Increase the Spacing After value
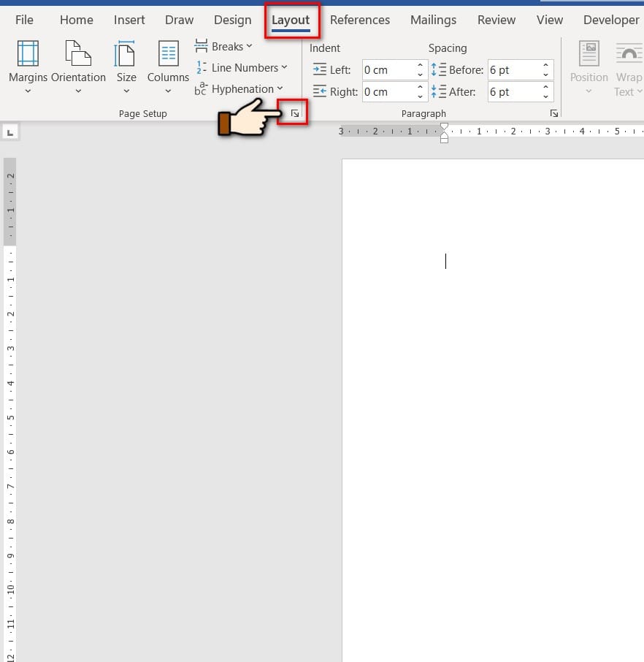The image size is (644, 662). [545, 86]
